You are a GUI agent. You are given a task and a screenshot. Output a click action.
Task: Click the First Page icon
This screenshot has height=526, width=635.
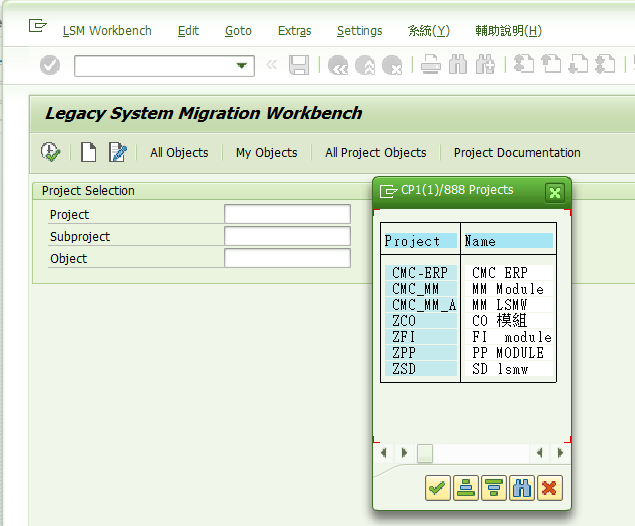tap(524, 65)
